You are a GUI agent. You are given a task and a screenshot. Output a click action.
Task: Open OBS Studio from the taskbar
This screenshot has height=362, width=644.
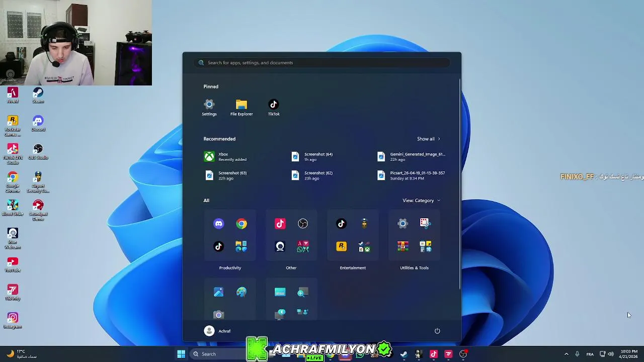pos(463,354)
